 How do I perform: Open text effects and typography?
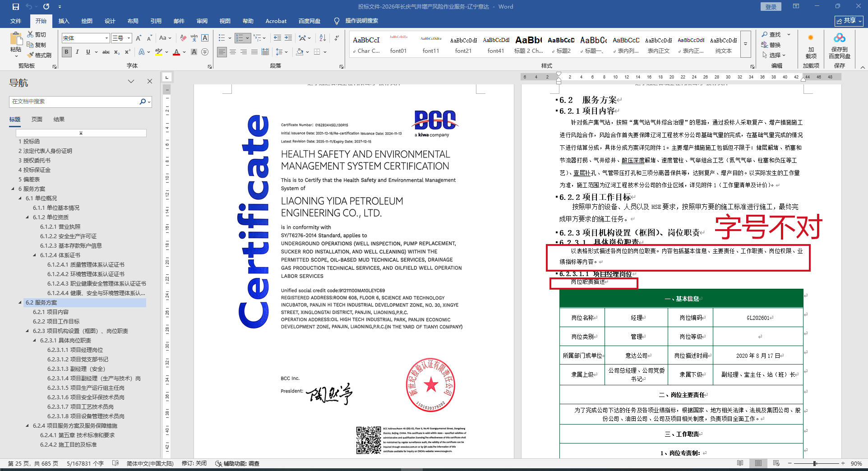tap(142, 52)
